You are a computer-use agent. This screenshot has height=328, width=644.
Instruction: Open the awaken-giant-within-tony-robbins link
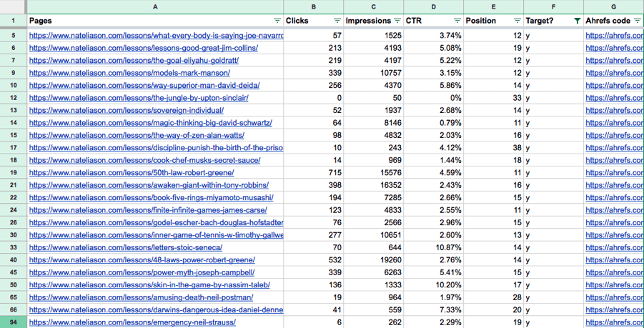click(149, 185)
